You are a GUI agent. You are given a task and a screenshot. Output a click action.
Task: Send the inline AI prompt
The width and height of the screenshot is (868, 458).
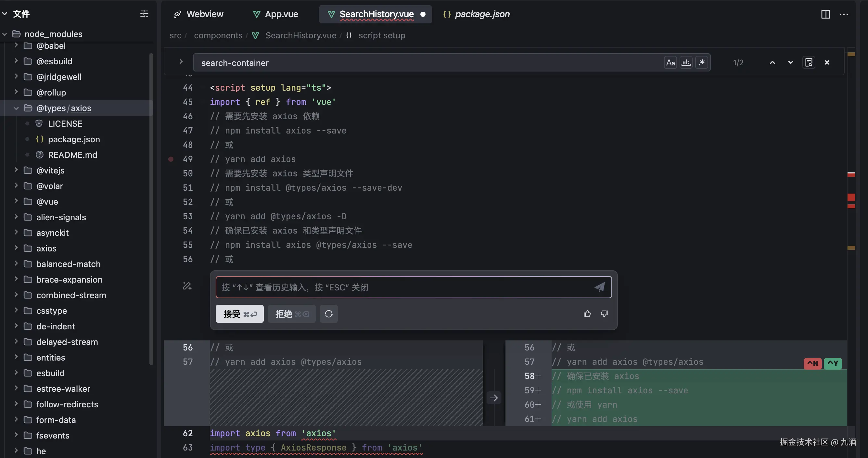tap(599, 287)
